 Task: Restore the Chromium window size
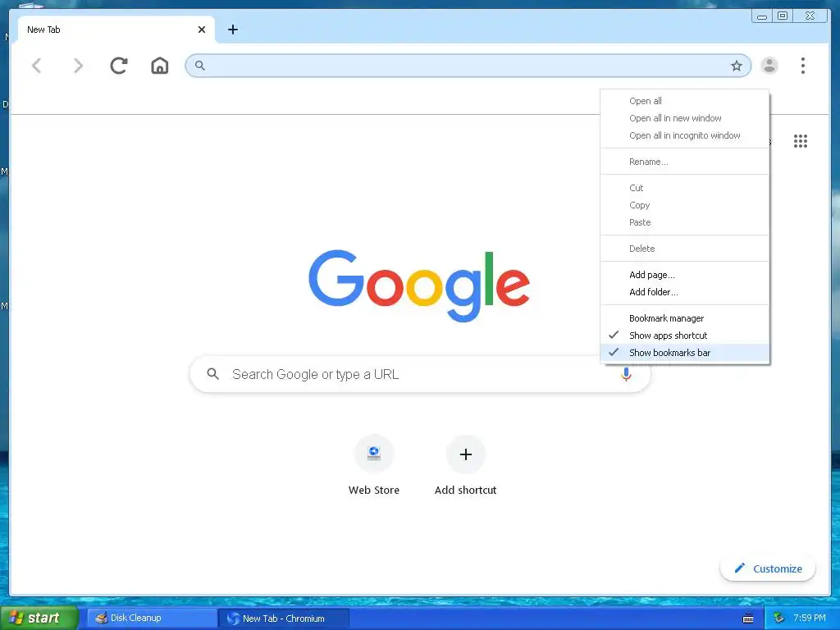click(x=783, y=16)
